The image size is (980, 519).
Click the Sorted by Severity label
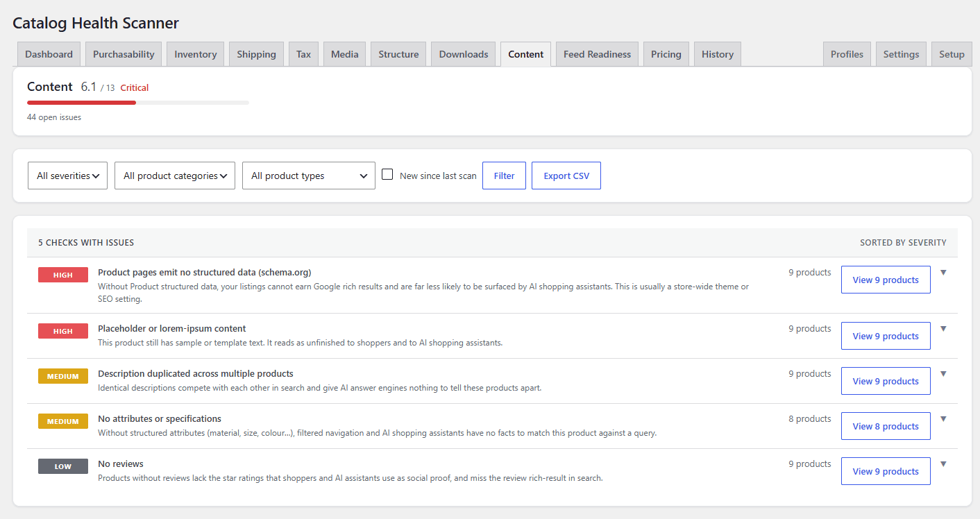[903, 243]
